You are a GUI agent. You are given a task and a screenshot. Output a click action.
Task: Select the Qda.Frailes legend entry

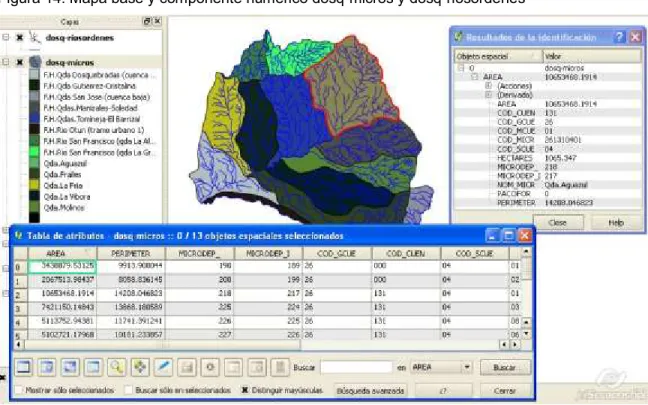62,174
